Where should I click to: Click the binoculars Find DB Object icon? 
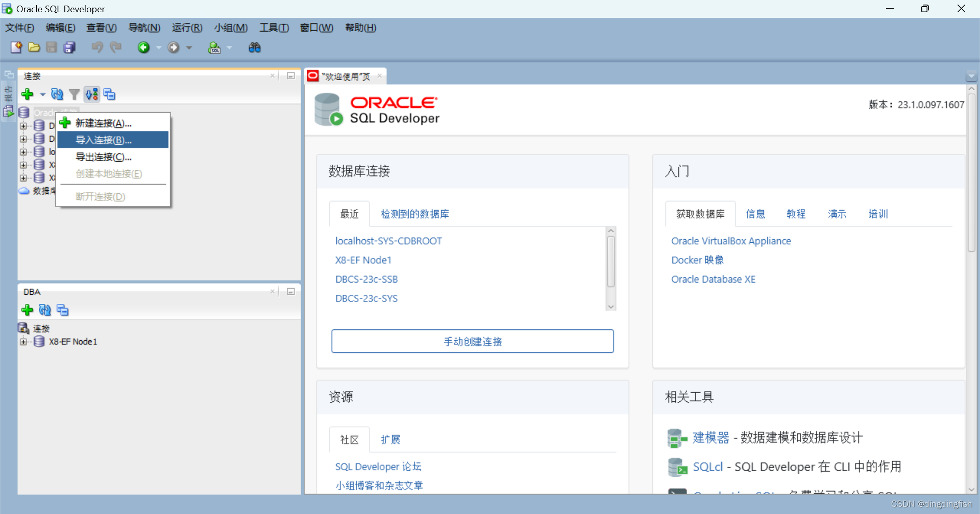click(x=254, y=47)
